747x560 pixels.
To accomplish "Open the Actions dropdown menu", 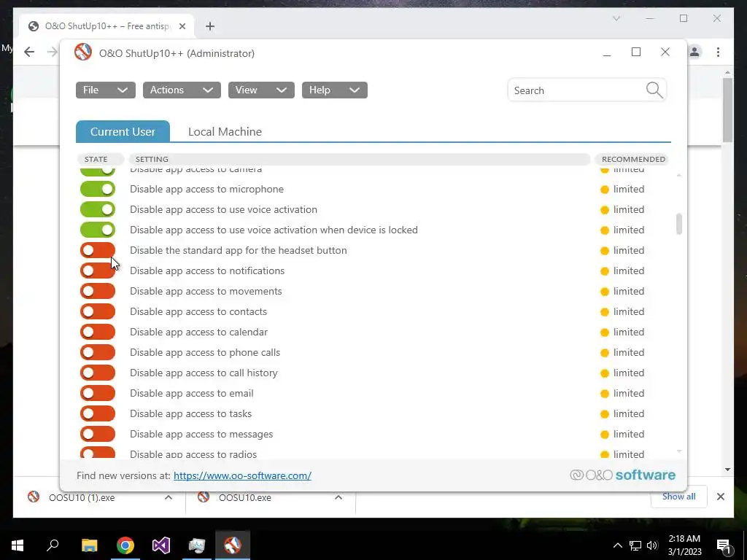I will click(x=182, y=90).
